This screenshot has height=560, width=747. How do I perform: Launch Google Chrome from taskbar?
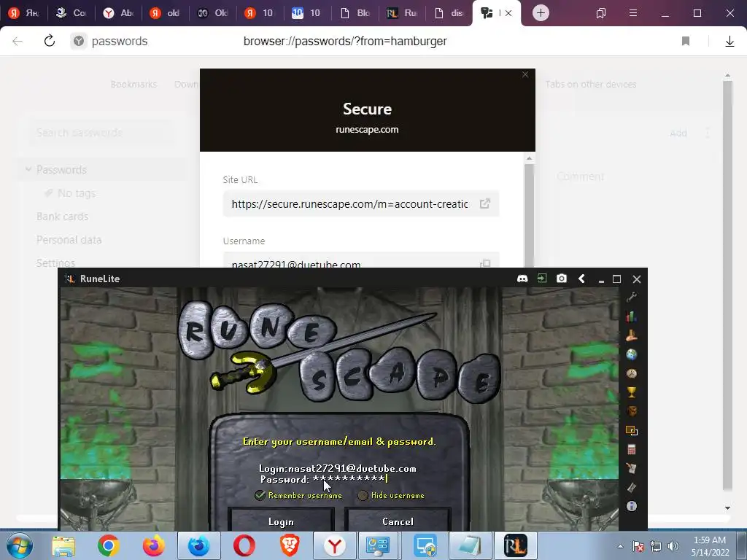pos(109,545)
